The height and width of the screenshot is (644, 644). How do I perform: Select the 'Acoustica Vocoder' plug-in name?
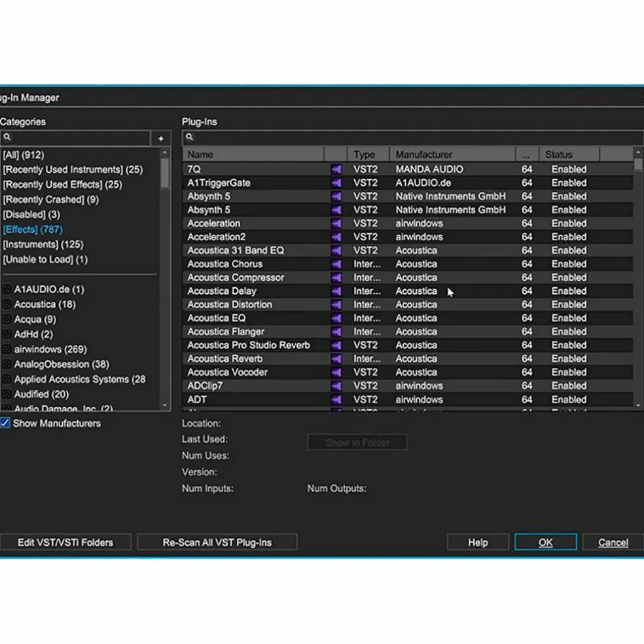pyautogui.click(x=227, y=372)
